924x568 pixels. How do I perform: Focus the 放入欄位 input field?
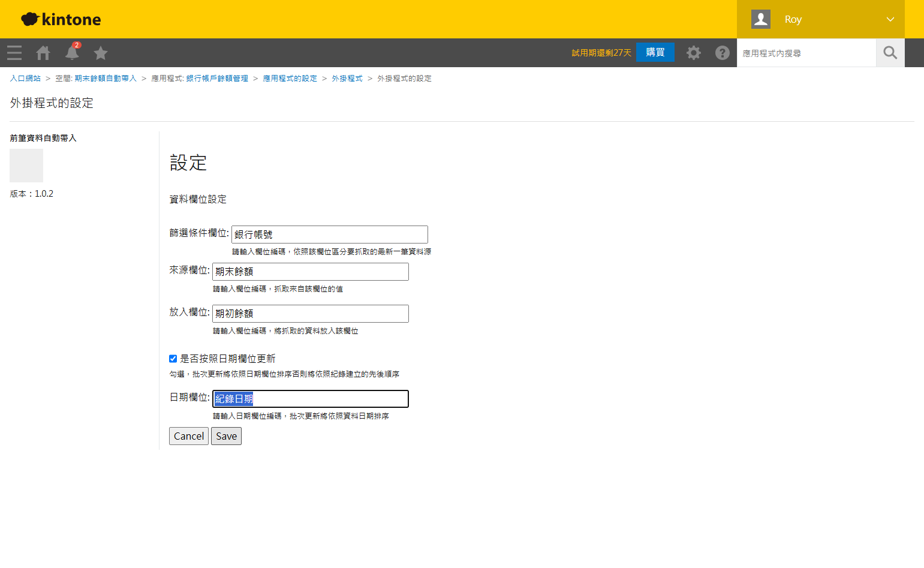(311, 314)
